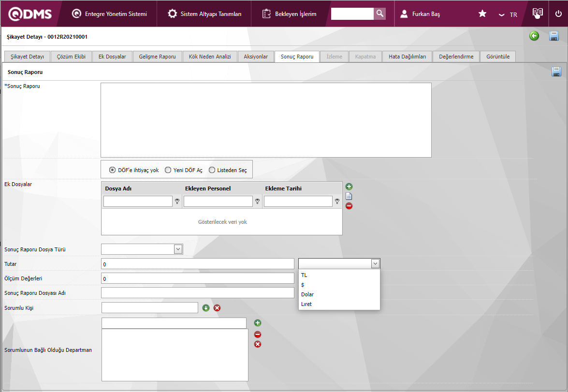Select "TL" in the currency dropdown list

point(304,275)
